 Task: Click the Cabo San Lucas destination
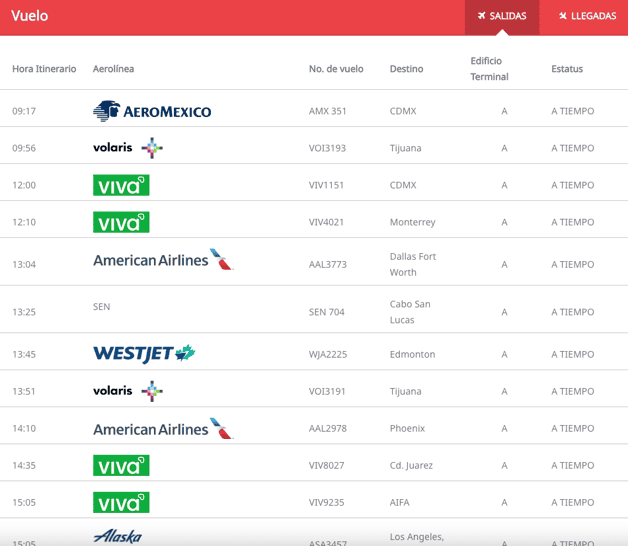coord(410,312)
